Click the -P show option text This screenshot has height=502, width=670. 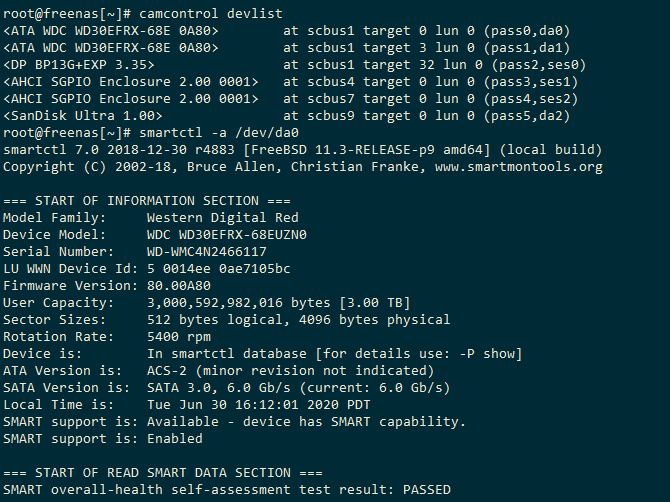click(478, 353)
